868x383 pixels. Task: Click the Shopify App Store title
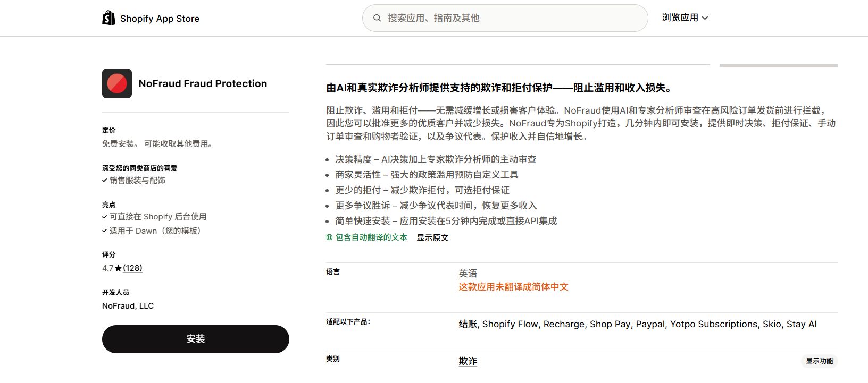pyautogui.click(x=160, y=19)
